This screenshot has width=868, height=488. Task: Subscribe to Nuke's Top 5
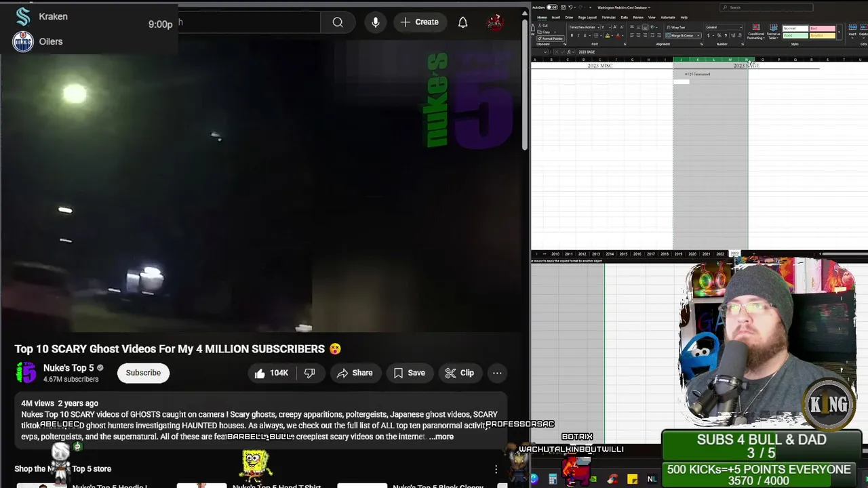(x=143, y=373)
